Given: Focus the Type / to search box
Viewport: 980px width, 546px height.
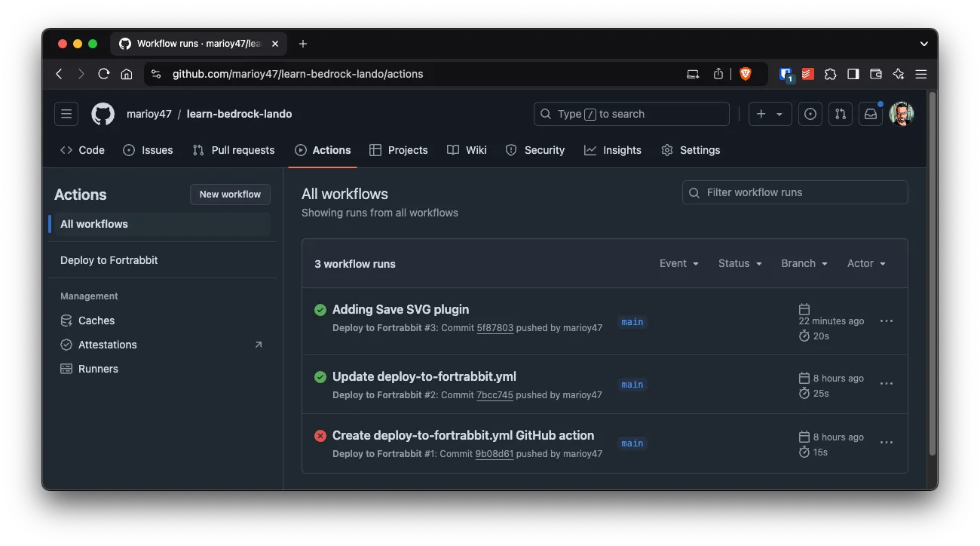Looking at the screenshot, I should click(x=632, y=114).
